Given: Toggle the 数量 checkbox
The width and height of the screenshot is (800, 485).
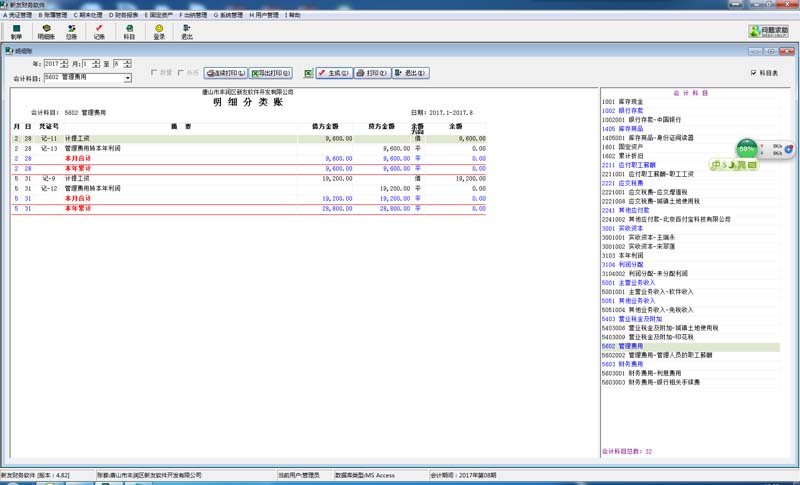Looking at the screenshot, I should pyautogui.click(x=154, y=73).
